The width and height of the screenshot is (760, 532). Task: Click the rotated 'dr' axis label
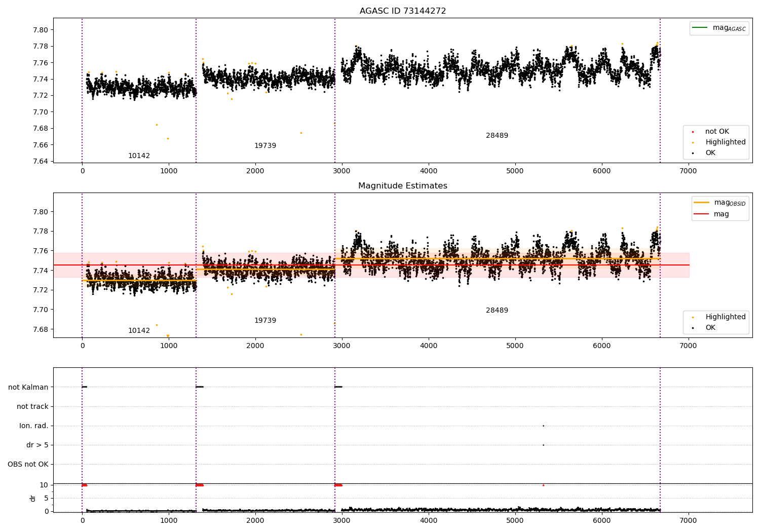pos(33,498)
